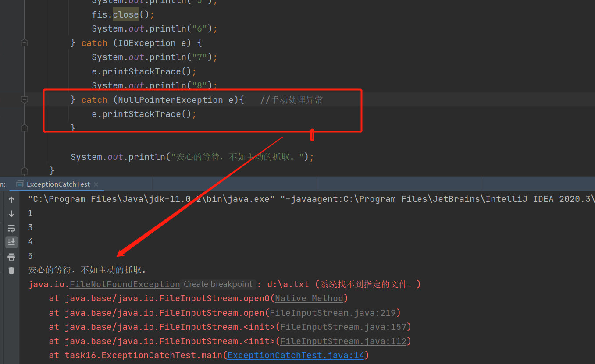Click the Create breakpoint button
The image size is (595, 364).
[218, 284]
